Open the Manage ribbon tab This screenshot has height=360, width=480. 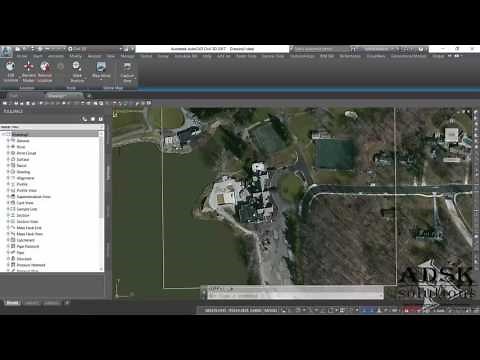(x=128, y=56)
